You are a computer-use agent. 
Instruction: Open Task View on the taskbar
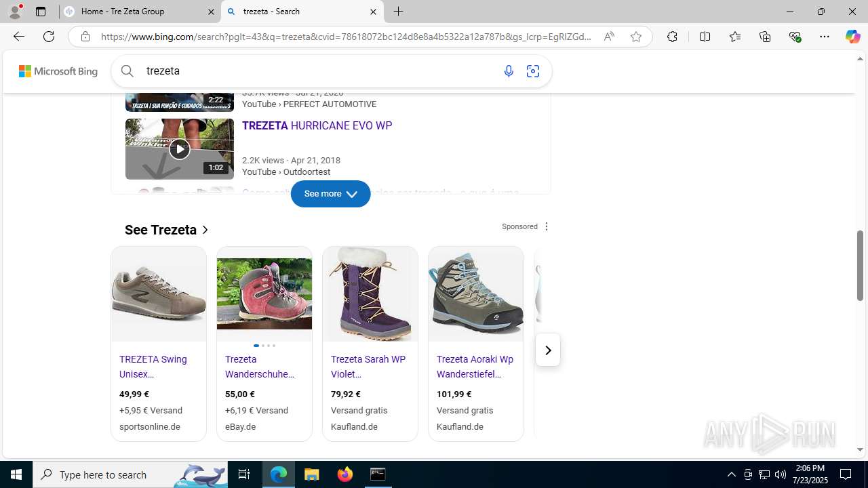tap(244, 474)
